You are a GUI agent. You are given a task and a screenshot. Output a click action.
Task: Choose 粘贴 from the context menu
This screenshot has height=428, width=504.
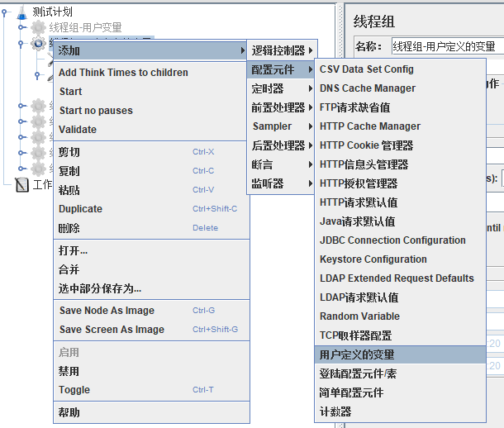(151, 189)
